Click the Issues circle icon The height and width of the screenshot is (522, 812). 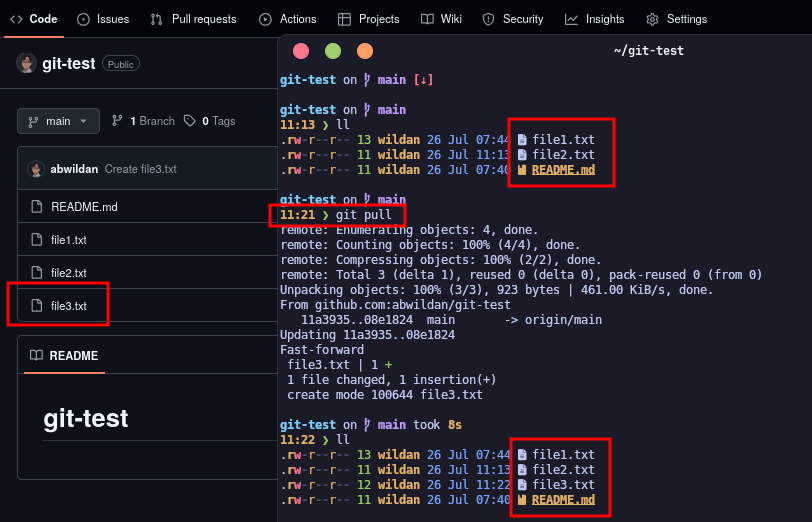[83, 20]
